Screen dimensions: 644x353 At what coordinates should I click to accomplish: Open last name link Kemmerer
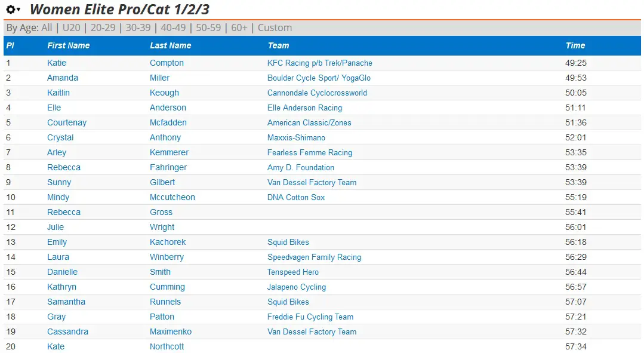pyautogui.click(x=170, y=152)
